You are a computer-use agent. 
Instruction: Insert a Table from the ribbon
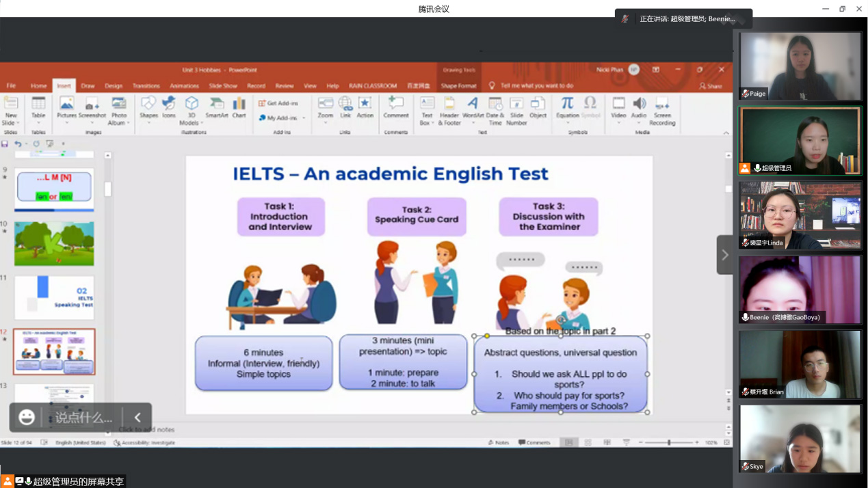38,109
